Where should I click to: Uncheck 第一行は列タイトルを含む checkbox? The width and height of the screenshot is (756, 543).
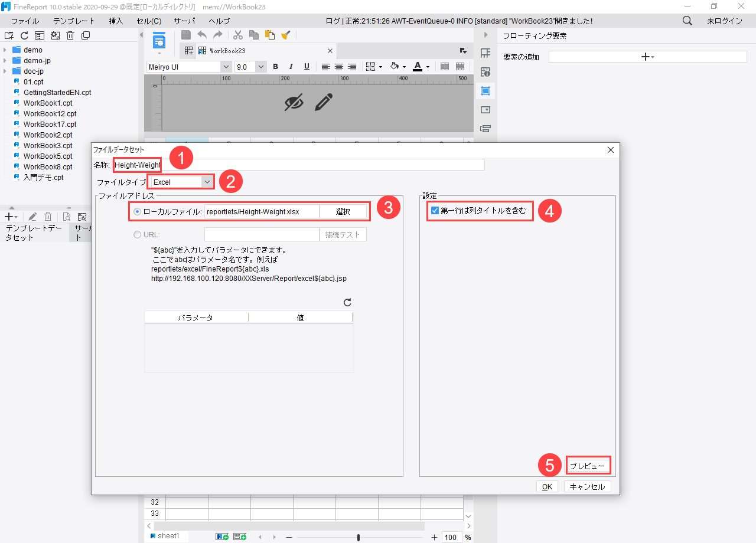pyautogui.click(x=435, y=211)
